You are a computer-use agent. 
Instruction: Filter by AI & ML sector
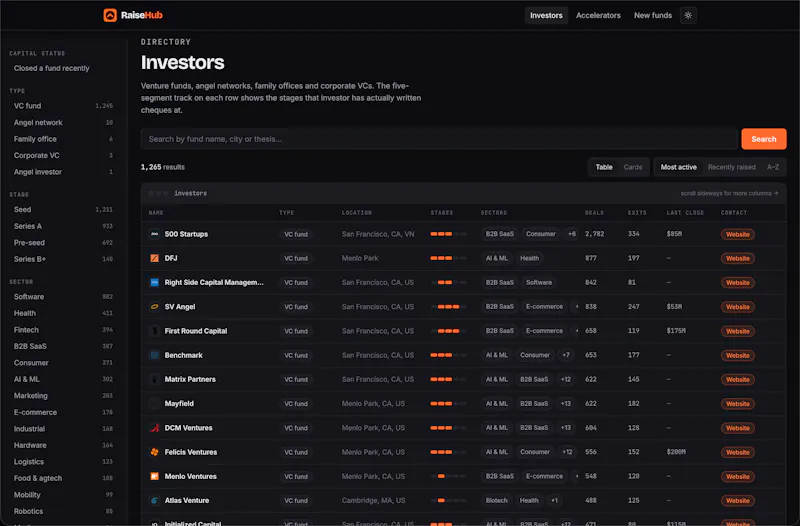[63, 379]
